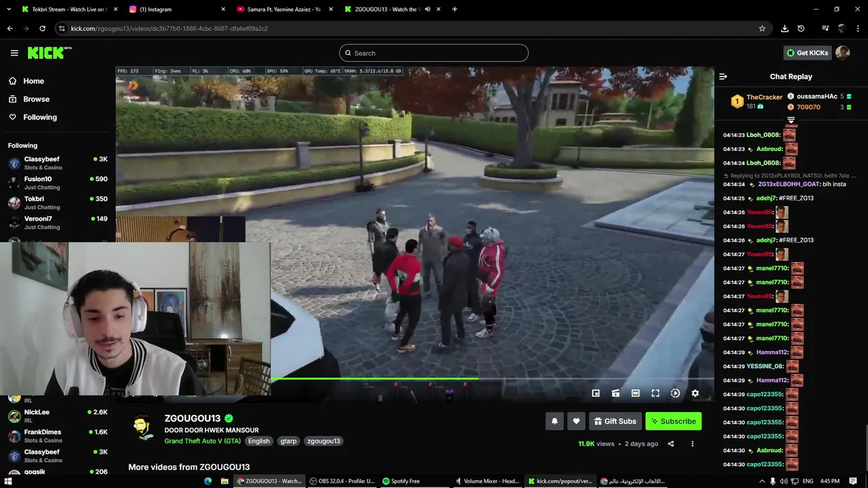Open the media control icon in toolbar
The width and height of the screenshot is (868, 488).
(825, 28)
